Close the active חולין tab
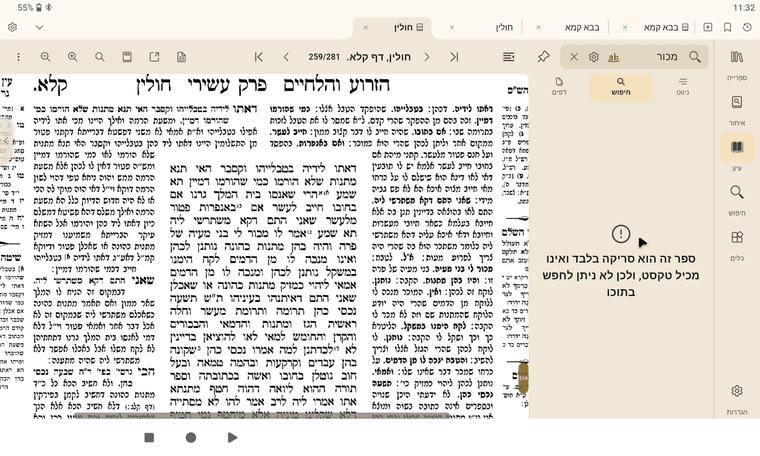The height and width of the screenshot is (456, 760). click(365, 27)
